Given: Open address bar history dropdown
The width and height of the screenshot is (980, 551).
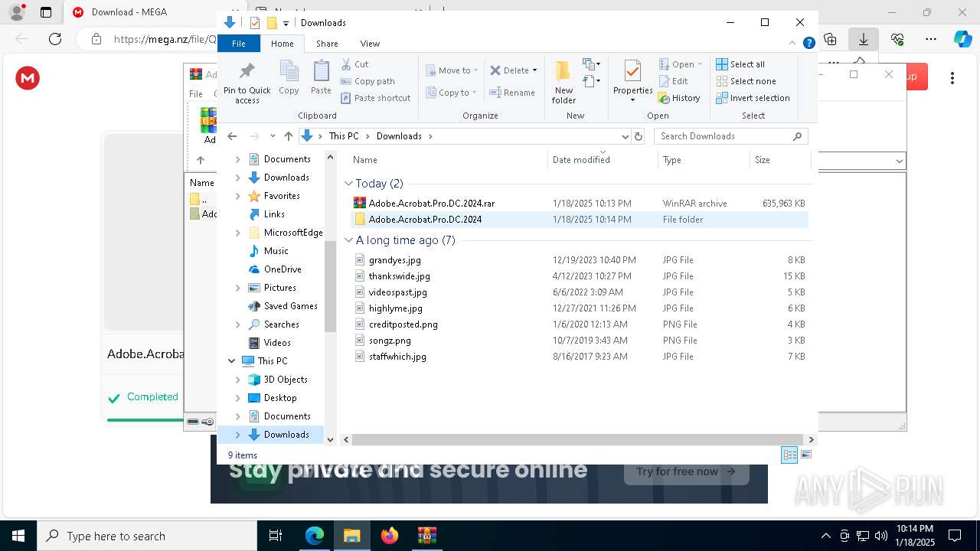Looking at the screenshot, I should coord(625,136).
